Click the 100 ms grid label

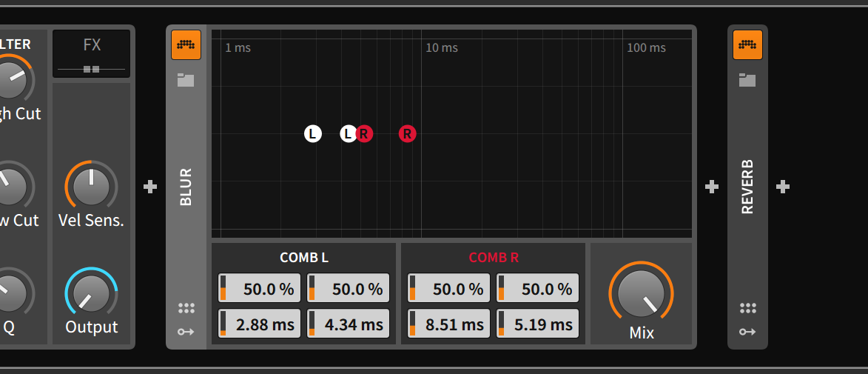[646, 48]
